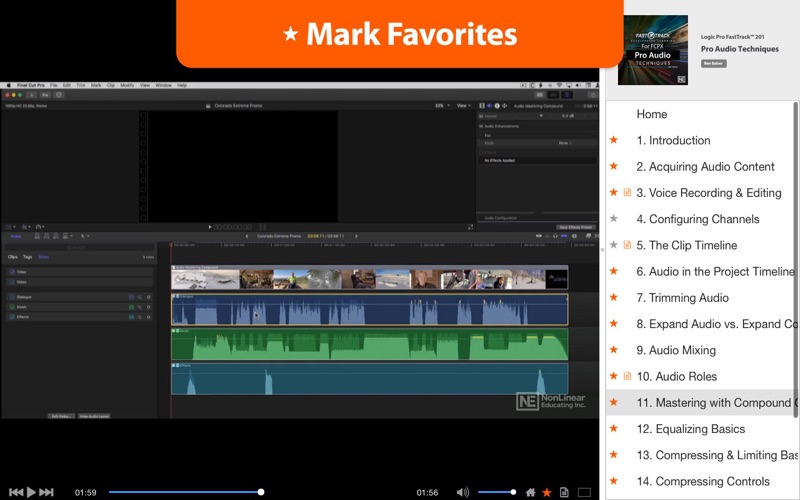Click the Dialogue role lane icon in index
Image resolution: width=800 pixels, height=500 pixels.
coord(131,297)
